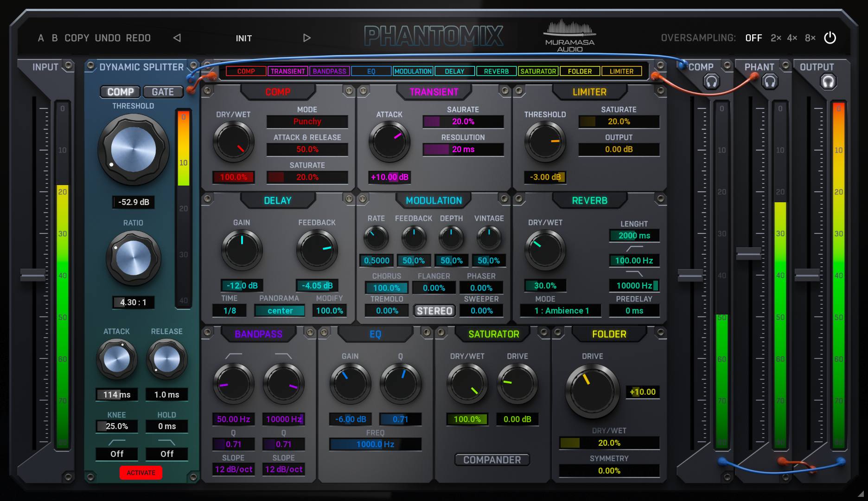Select preset slot A
This screenshot has width=868, height=501.
coord(41,38)
